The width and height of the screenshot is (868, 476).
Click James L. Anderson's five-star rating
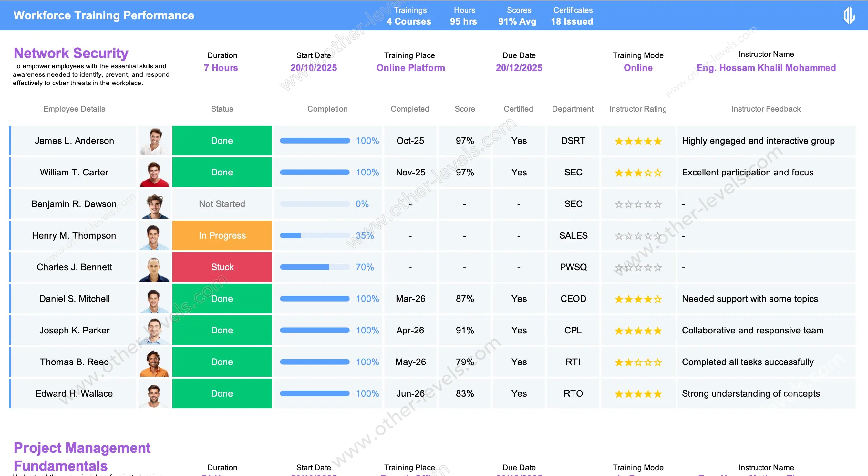click(x=638, y=141)
